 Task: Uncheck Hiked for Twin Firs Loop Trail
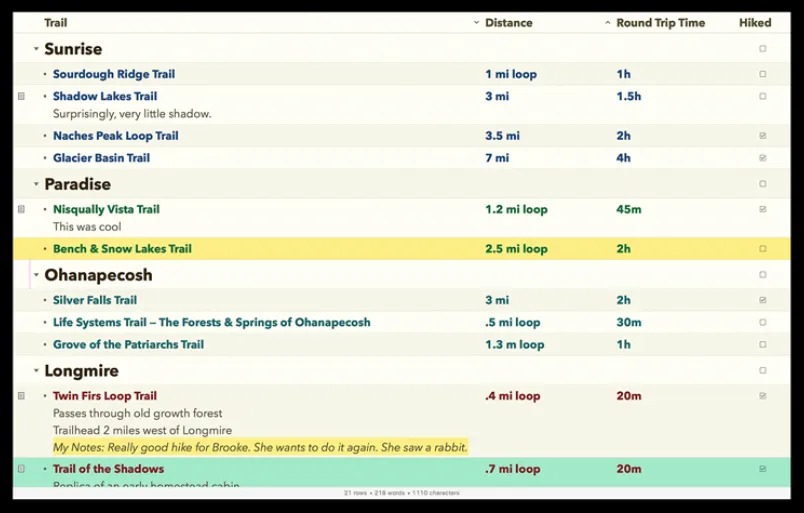[762, 396]
